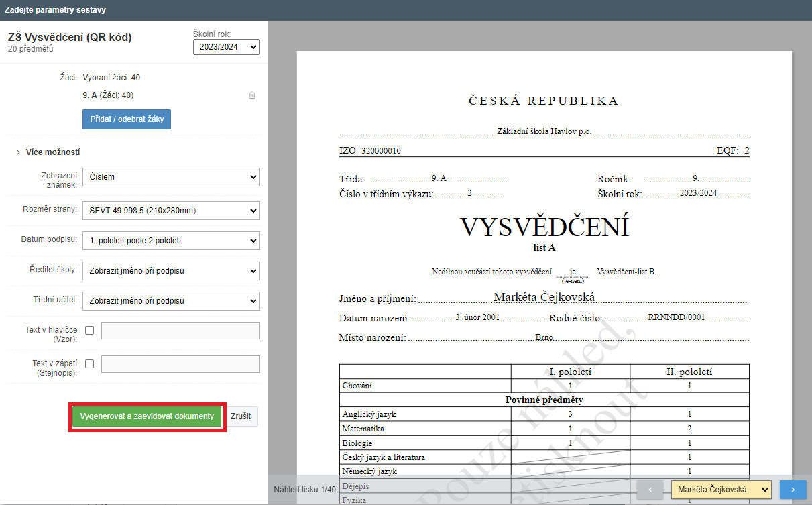Click the Německý jazyk row in table
The width and height of the screenshot is (812, 505).
[x=544, y=471]
